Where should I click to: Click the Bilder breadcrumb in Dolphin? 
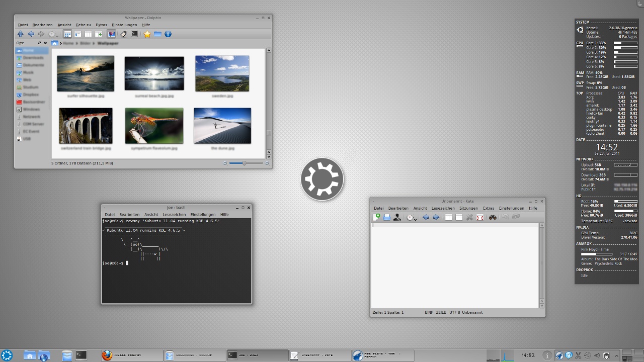click(86, 43)
